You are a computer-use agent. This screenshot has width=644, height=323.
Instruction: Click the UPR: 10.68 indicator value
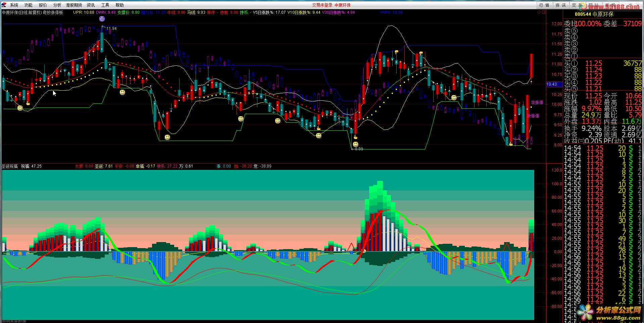84,12
